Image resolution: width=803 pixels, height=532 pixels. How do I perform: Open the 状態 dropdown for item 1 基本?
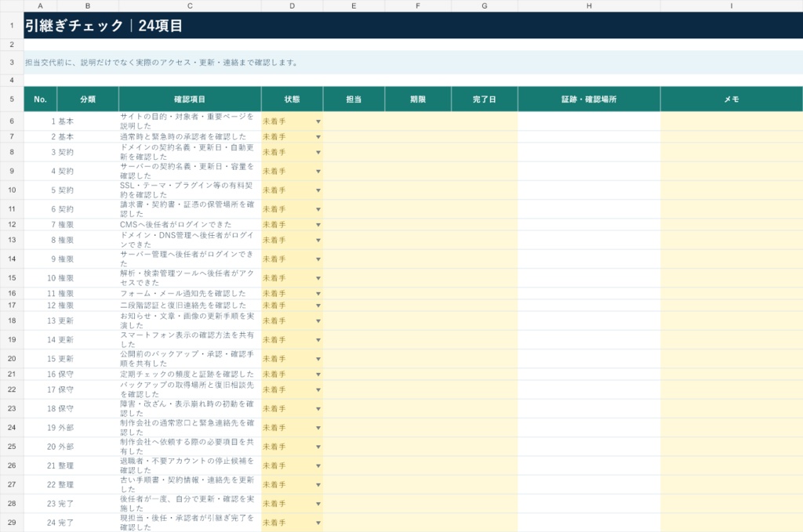318,121
